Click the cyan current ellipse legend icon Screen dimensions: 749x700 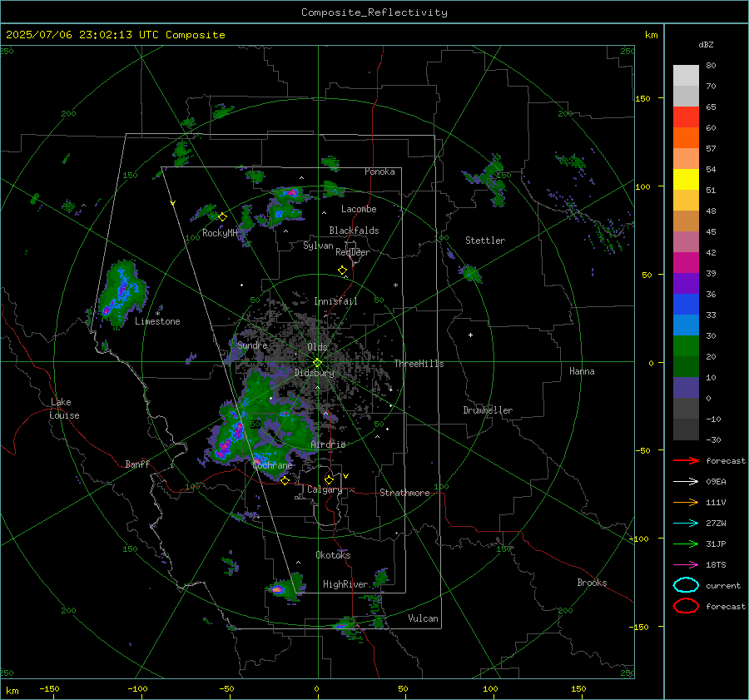tap(686, 585)
